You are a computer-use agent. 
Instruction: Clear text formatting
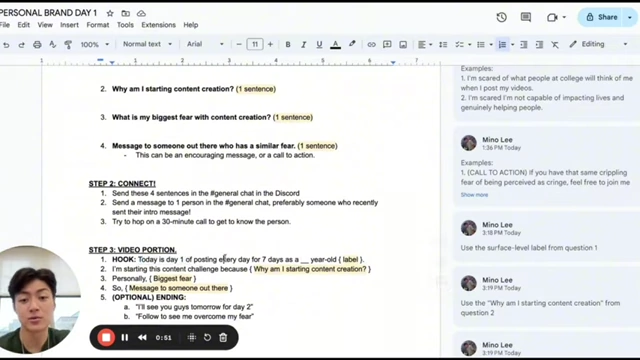[x=555, y=44]
